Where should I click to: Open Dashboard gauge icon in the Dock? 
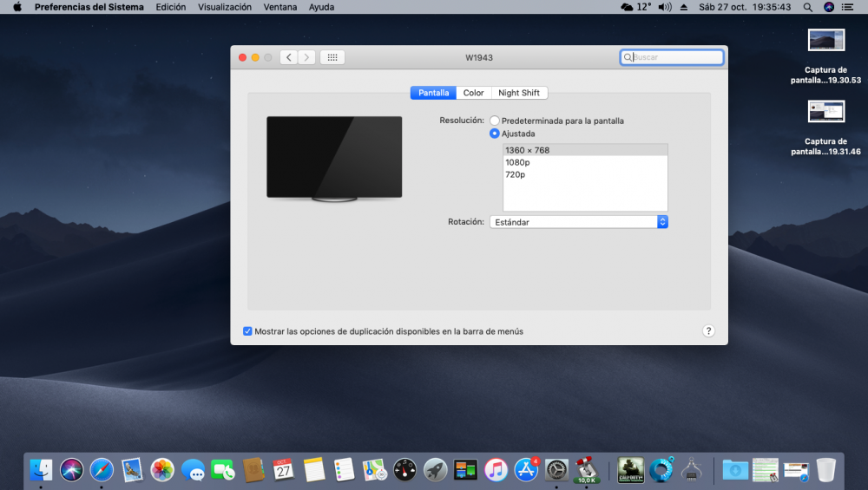(404, 470)
